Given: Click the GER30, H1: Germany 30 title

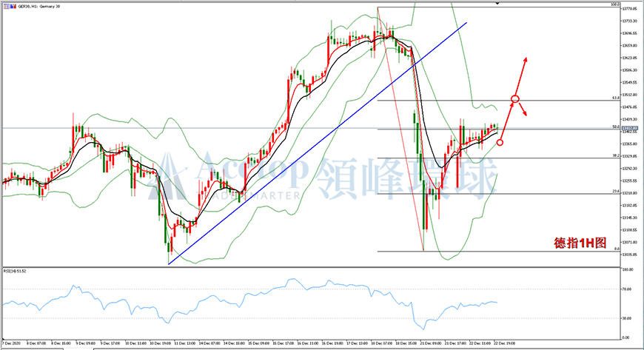Looking at the screenshot, I should click(39, 7).
